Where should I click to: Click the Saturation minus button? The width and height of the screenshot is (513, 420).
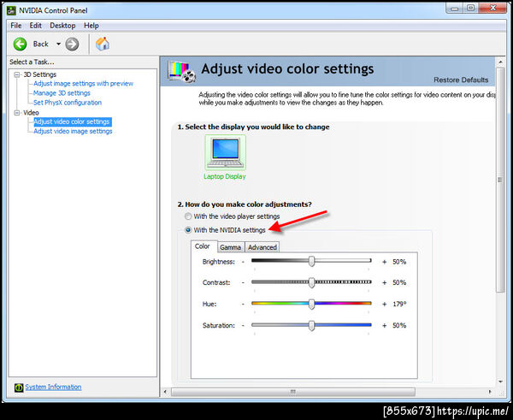[x=243, y=325]
